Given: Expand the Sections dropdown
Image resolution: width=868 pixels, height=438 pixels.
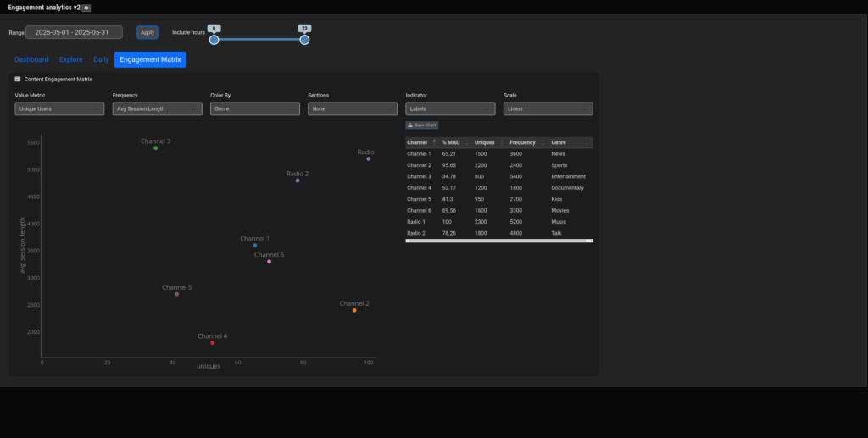Looking at the screenshot, I should click(x=353, y=108).
